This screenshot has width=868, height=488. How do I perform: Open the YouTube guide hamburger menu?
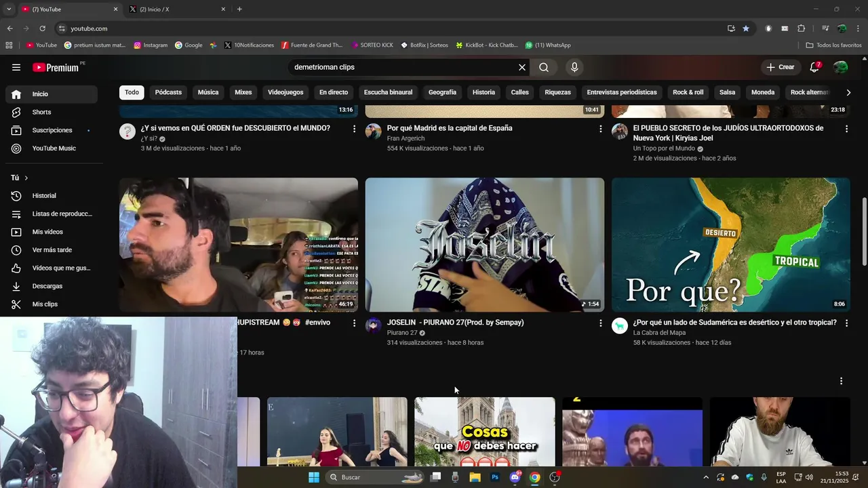[16, 67]
